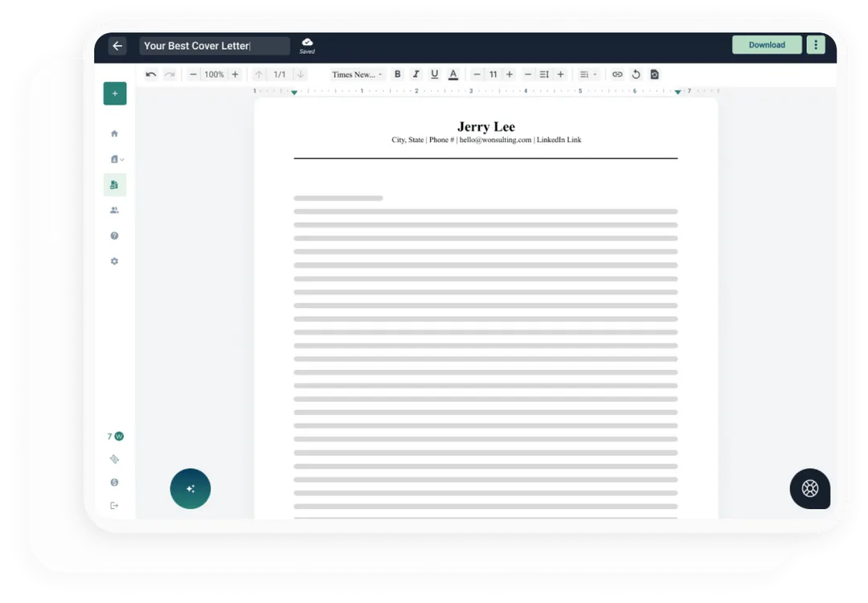Open the document history icon
This screenshot has width=868, height=603.
(x=654, y=74)
